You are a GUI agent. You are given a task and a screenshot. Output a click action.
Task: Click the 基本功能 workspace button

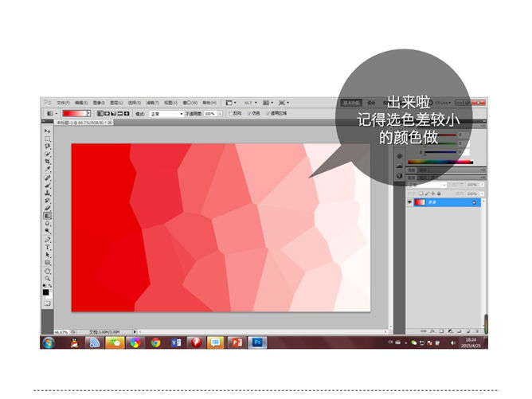pyautogui.click(x=351, y=103)
